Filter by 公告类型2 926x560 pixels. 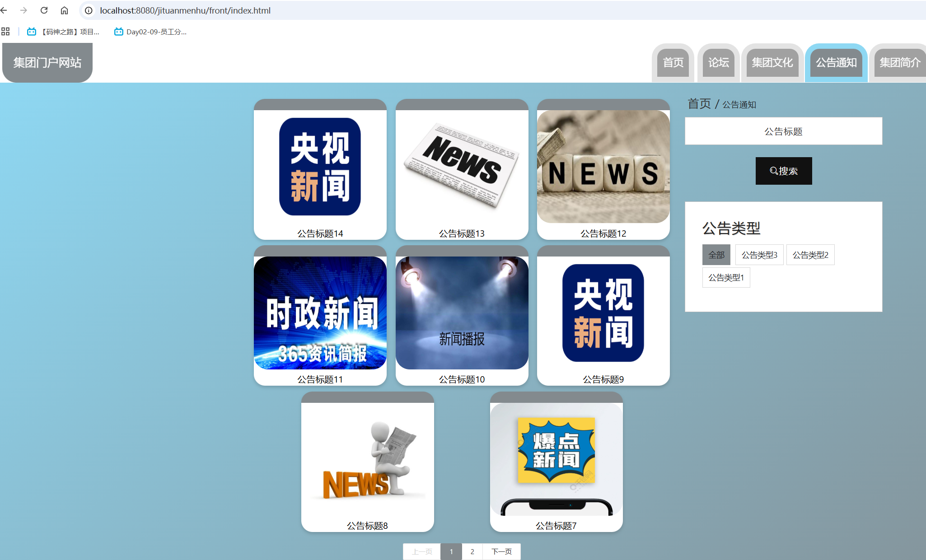click(810, 255)
